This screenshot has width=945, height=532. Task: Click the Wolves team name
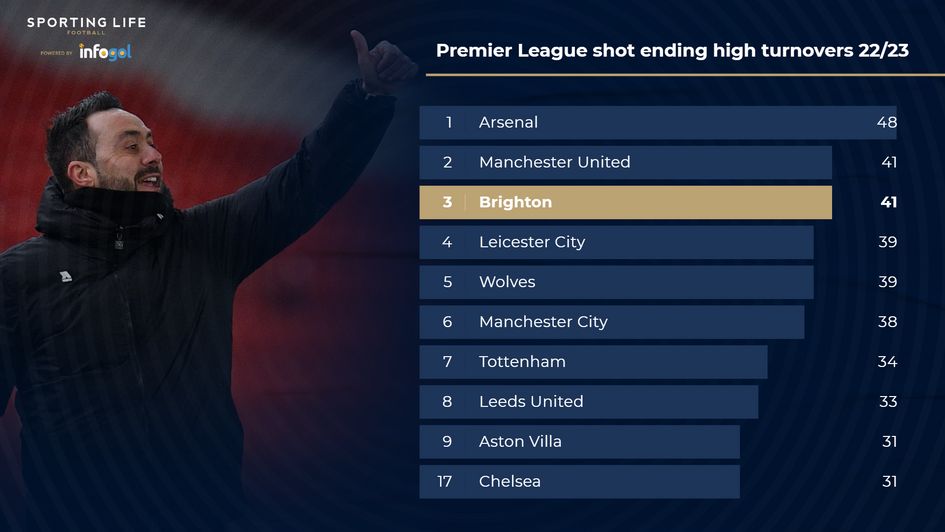pos(507,282)
